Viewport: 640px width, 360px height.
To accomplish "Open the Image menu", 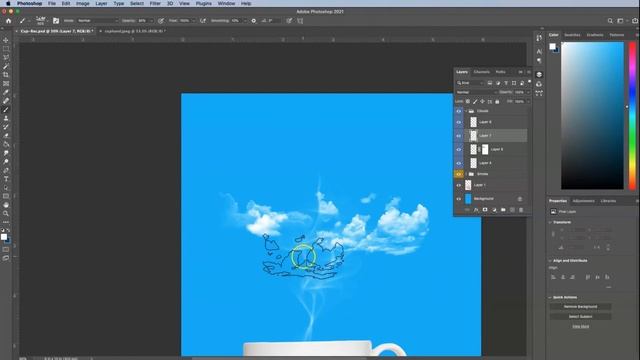I will click(x=82, y=3).
